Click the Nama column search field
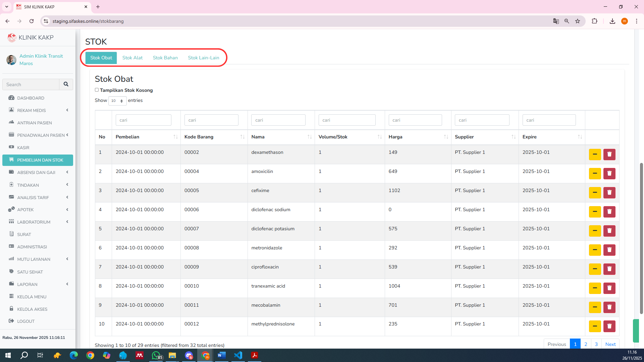Image resolution: width=644 pixels, height=362 pixels. tap(278, 120)
